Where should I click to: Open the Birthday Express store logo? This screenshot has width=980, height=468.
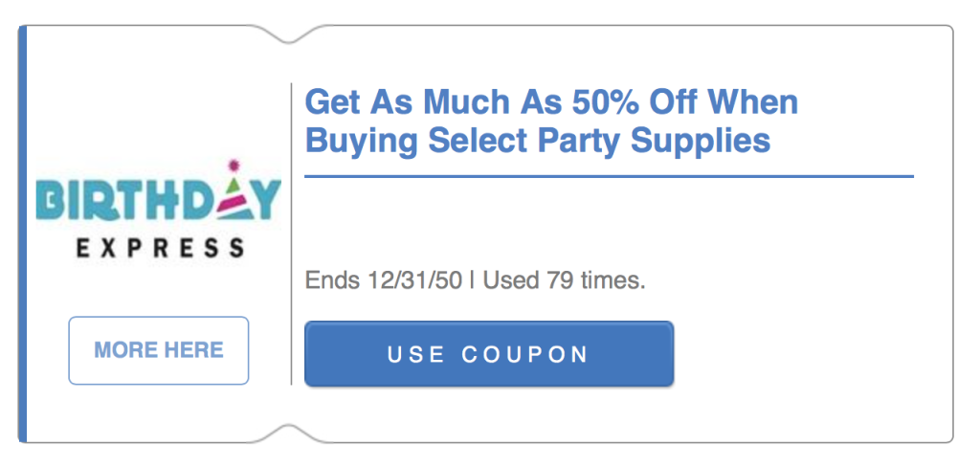[x=159, y=210]
